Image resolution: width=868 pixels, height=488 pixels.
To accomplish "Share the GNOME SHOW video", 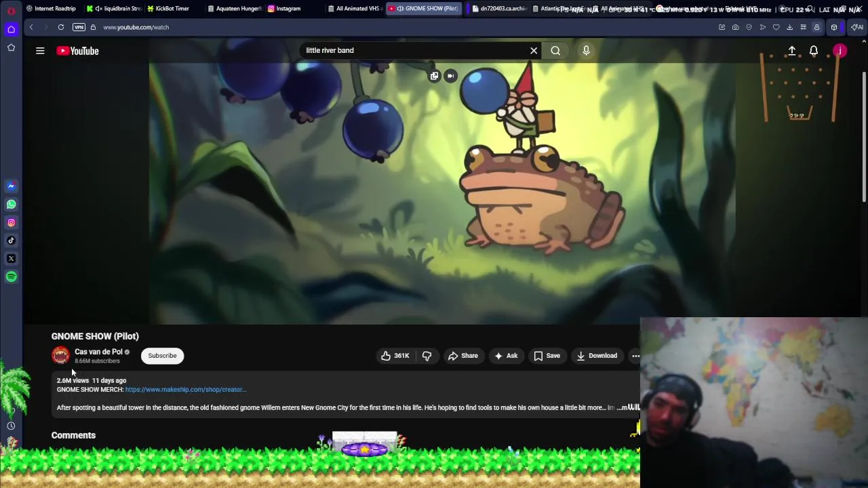I will [x=462, y=356].
